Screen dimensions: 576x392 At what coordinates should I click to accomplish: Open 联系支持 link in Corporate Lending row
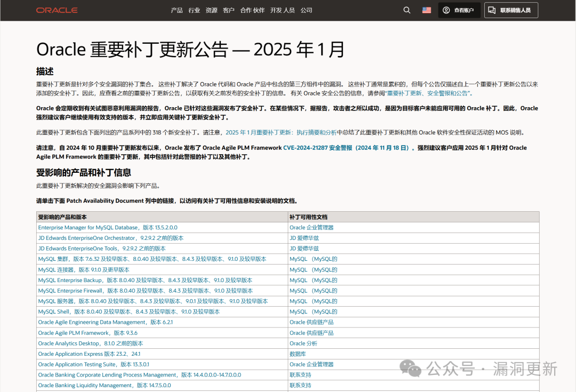click(300, 375)
